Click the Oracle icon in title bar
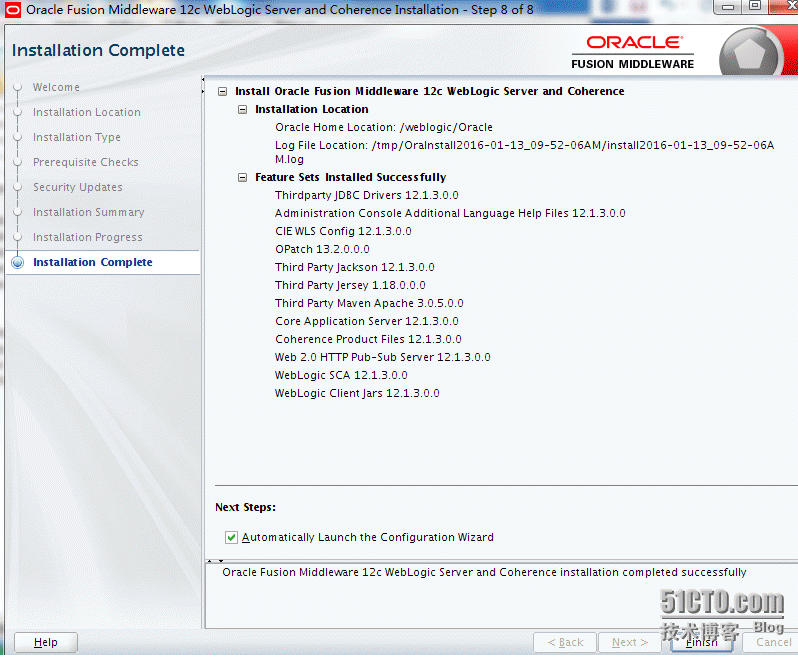Image resolution: width=798 pixels, height=655 pixels. click(x=13, y=10)
